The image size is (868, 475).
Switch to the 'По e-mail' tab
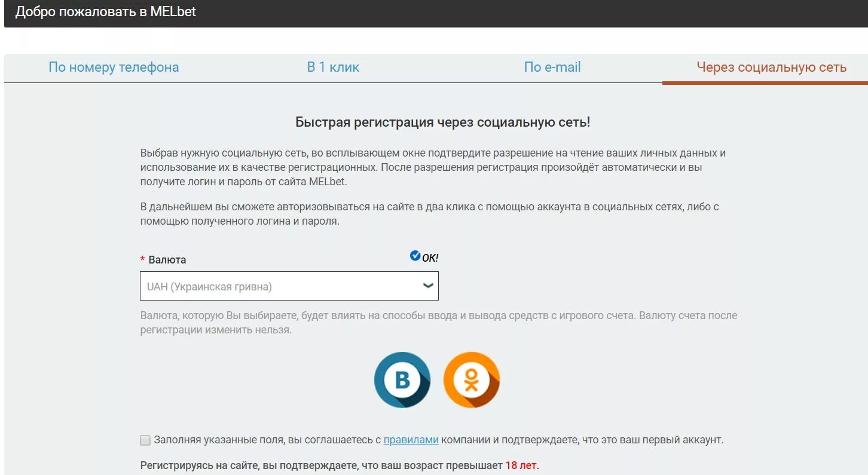tap(552, 68)
